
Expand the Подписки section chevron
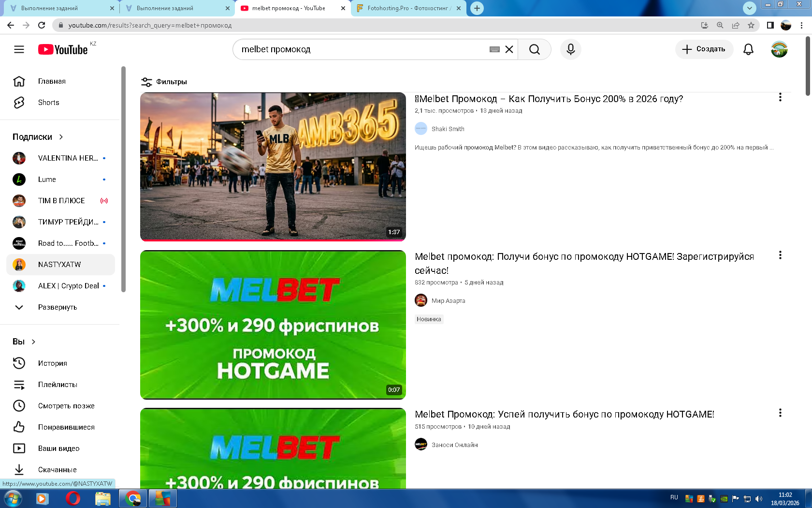click(61, 137)
